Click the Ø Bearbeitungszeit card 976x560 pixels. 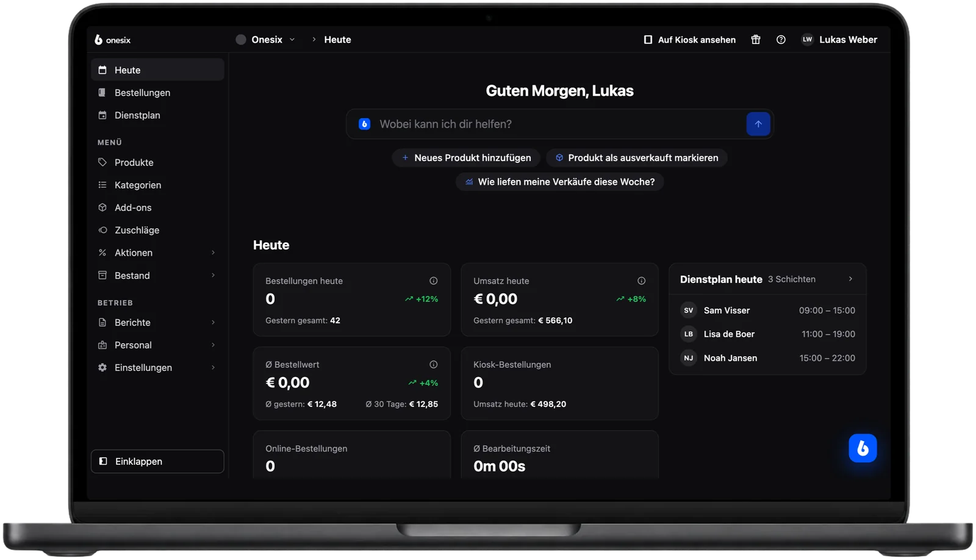click(x=559, y=454)
